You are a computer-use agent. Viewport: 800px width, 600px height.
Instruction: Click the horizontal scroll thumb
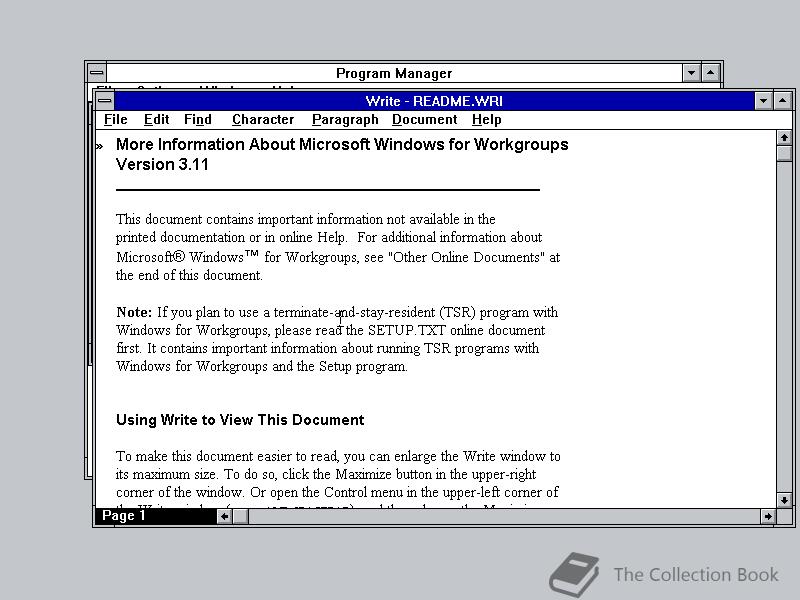click(x=240, y=516)
